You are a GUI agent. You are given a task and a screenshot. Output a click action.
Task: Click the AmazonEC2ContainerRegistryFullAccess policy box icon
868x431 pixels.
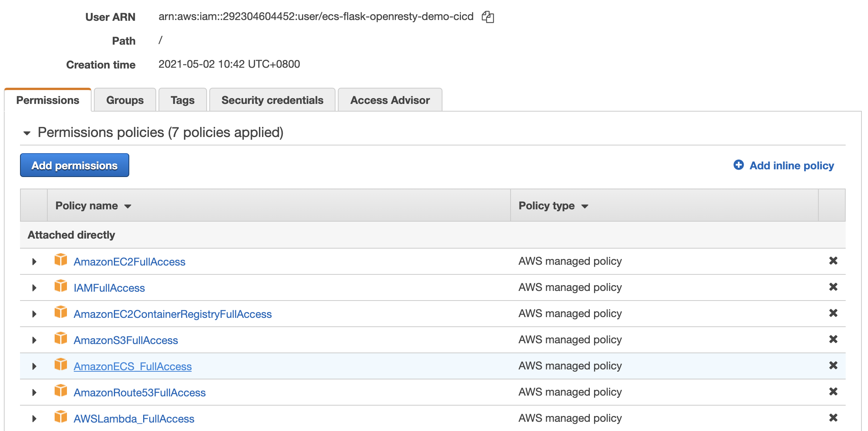61,312
